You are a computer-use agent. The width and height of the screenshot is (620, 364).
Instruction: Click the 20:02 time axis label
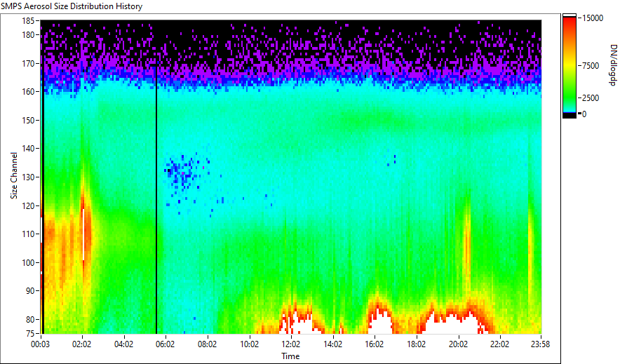(458, 344)
